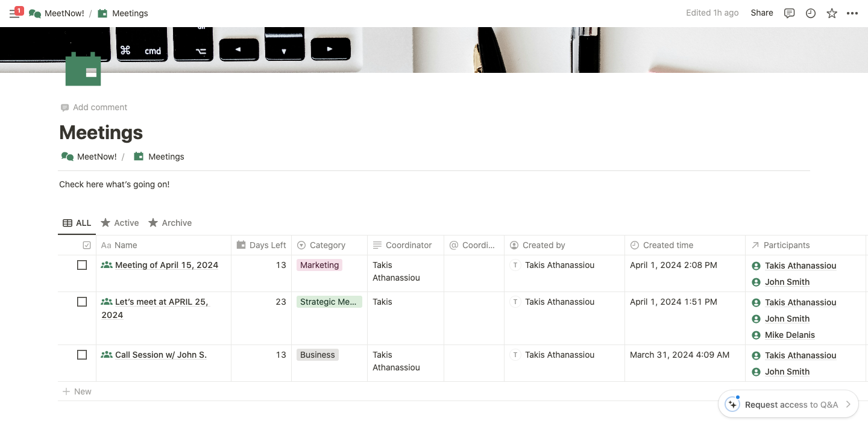Check the Let's meet at APRIL 25 checkbox
The height and width of the screenshot is (427, 868).
click(82, 302)
